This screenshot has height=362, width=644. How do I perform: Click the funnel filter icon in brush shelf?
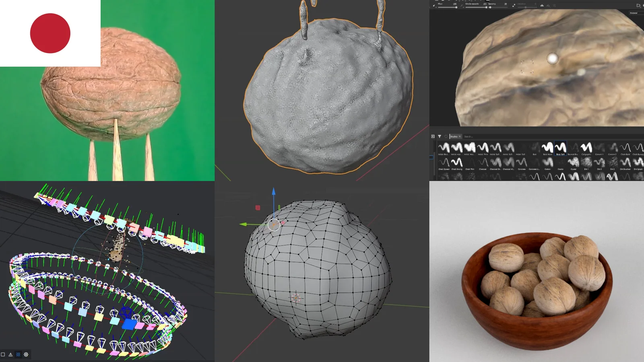click(440, 136)
